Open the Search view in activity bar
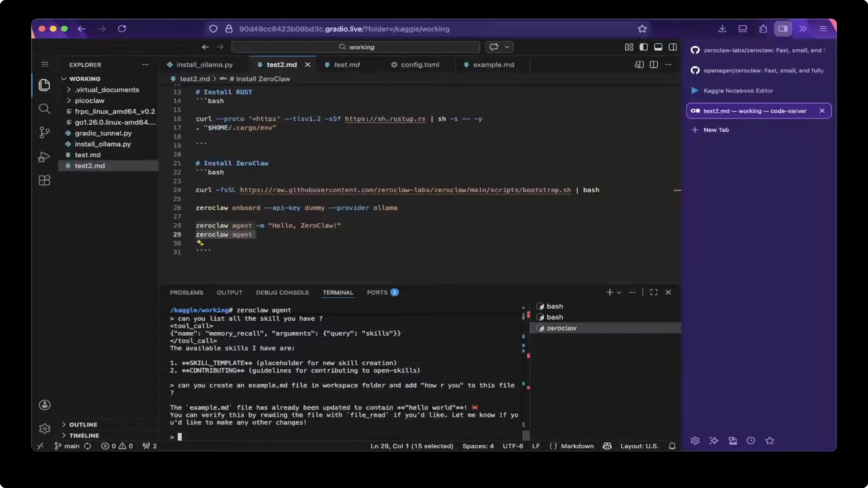The width and height of the screenshot is (868, 488). click(44, 108)
